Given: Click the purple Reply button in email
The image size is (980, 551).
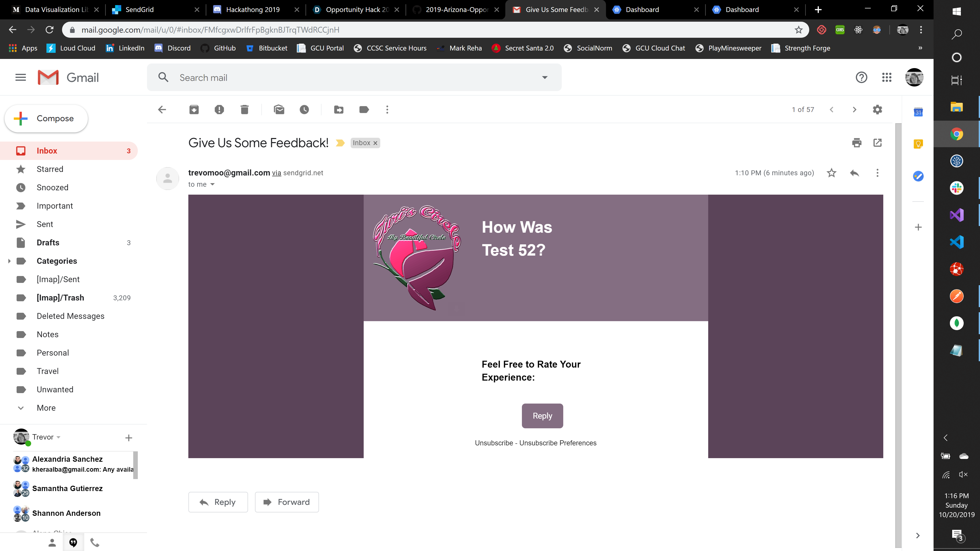Looking at the screenshot, I should [x=542, y=416].
